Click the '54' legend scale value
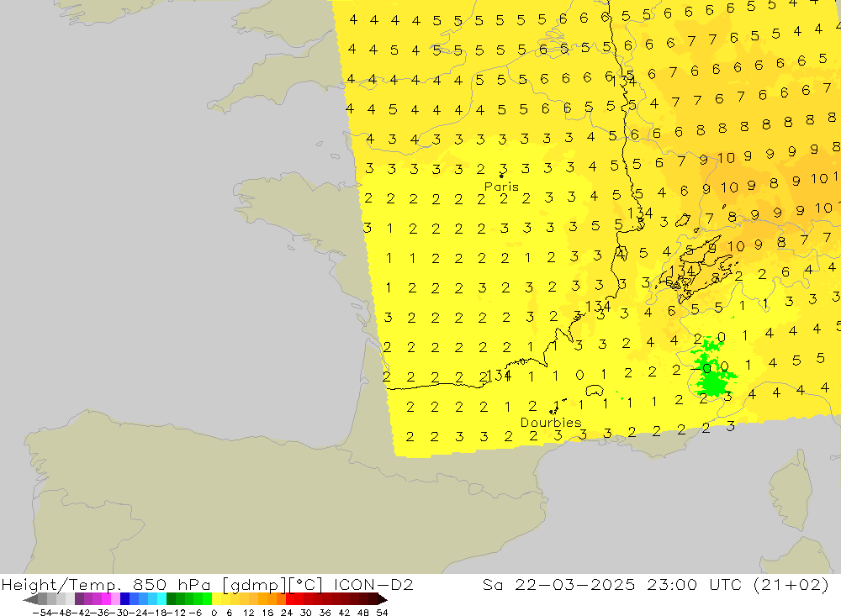This screenshot has width=841, height=616. 382,613
